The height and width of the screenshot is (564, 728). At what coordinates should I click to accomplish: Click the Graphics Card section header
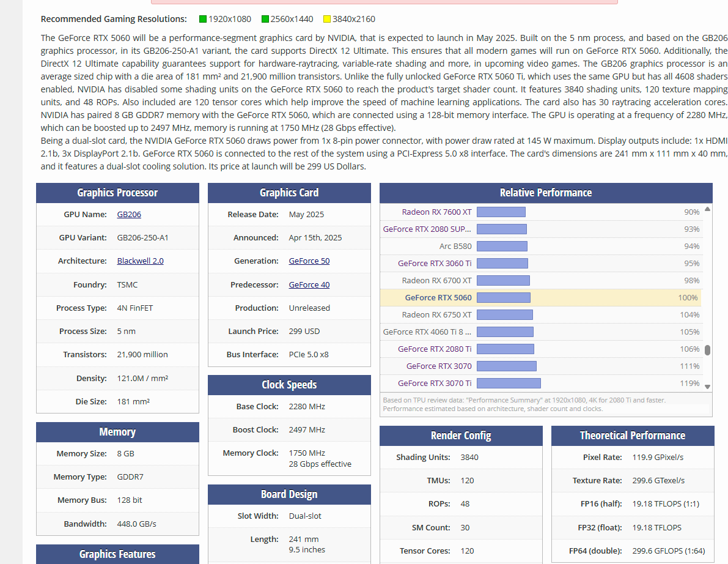click(x=289, y=193)
